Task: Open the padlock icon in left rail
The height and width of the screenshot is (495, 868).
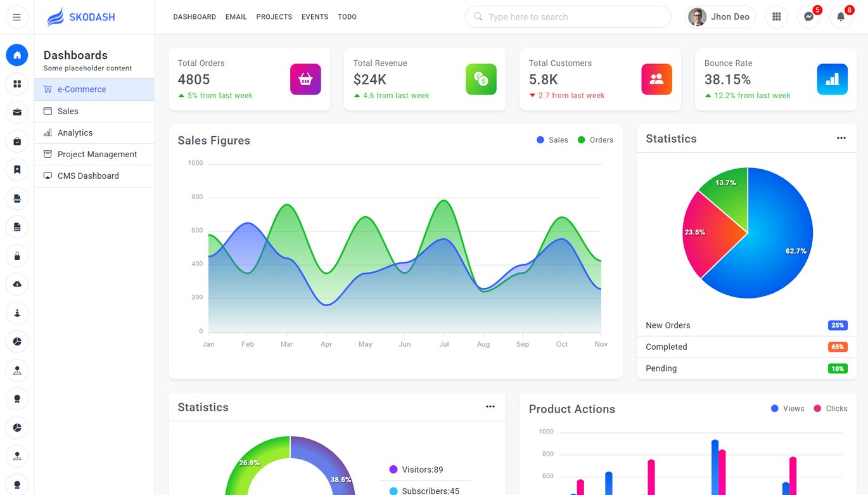Action: tap(17, 256)
